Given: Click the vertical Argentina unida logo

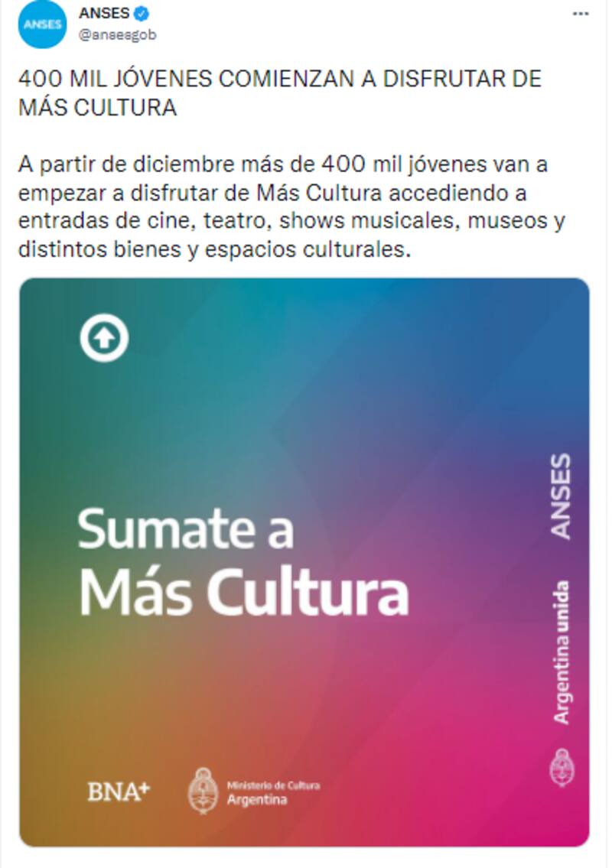Looking at the screenshot, I should point(561,652).
